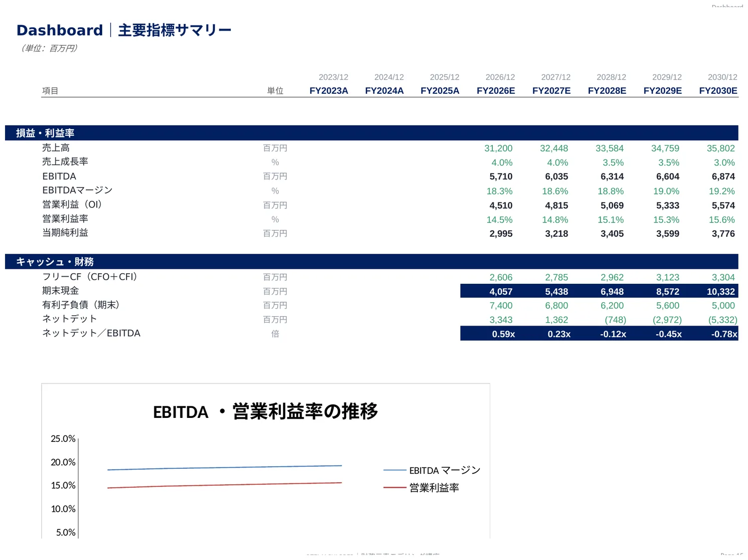Select EBITDA margin 19.2%
Image resolution: width=748 pixels, height=560 pixels.
click(x=722, y=191)
